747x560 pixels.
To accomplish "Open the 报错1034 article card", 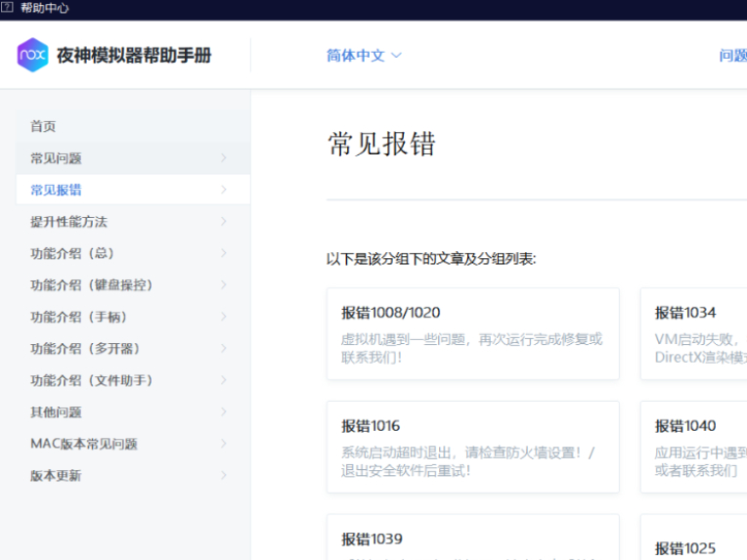I will [x=694, y=333].
